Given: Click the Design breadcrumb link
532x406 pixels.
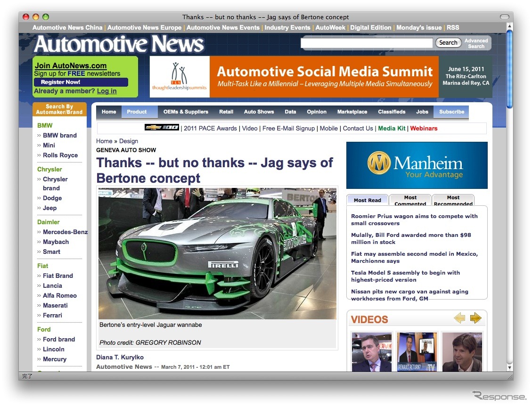Looking at the screenshot, I should 129,141.
